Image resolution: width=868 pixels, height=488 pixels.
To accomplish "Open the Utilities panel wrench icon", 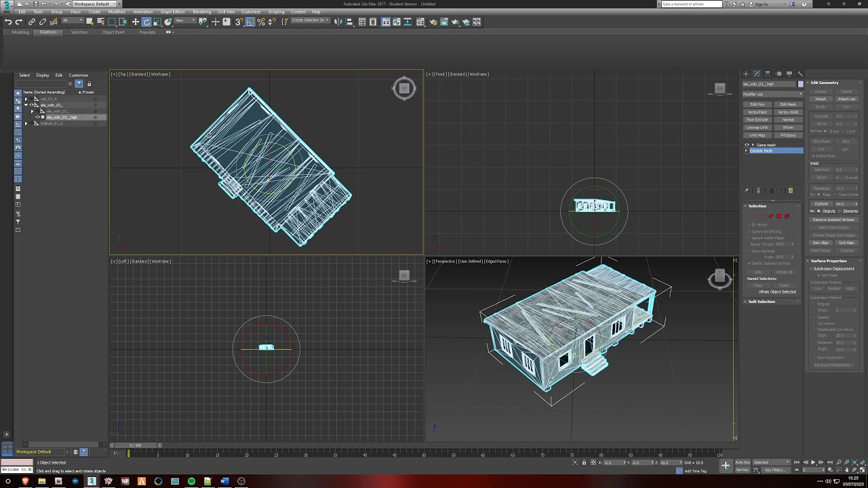I will (x=800, y=74).
